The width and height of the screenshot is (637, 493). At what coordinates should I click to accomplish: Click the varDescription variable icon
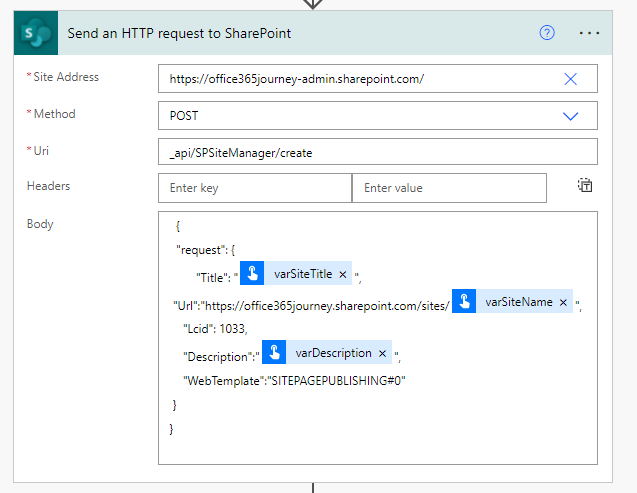274,352
